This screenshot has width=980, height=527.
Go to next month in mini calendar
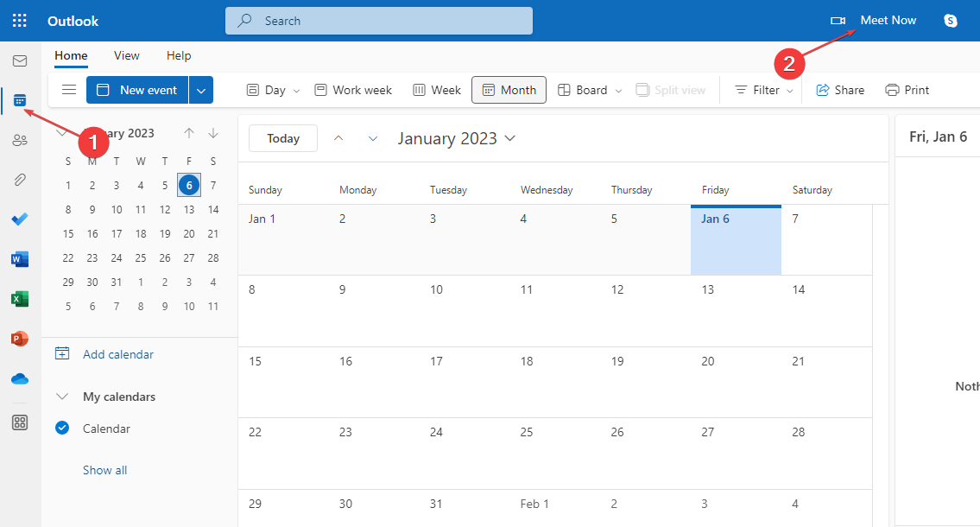tap(213, 133)
